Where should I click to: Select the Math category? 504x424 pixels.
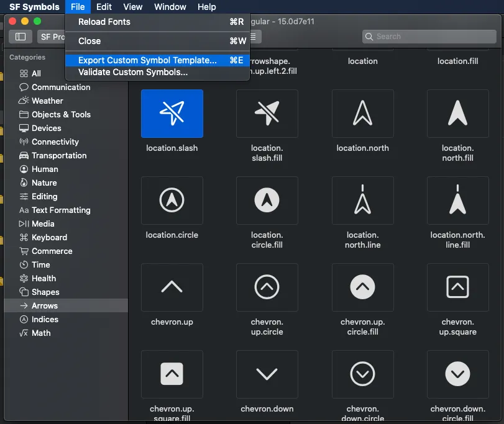pyautogui.click(x=66, y=333)
